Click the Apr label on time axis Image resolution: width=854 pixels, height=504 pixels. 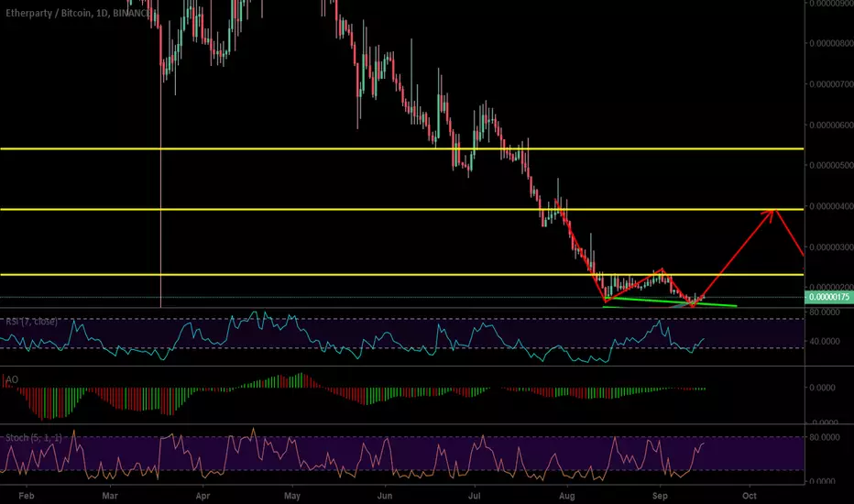point(203,495)
